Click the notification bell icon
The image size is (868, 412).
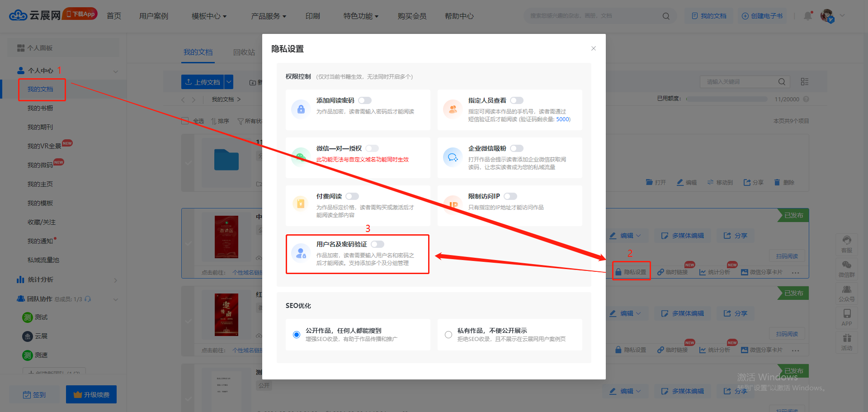tap(807, 16)
